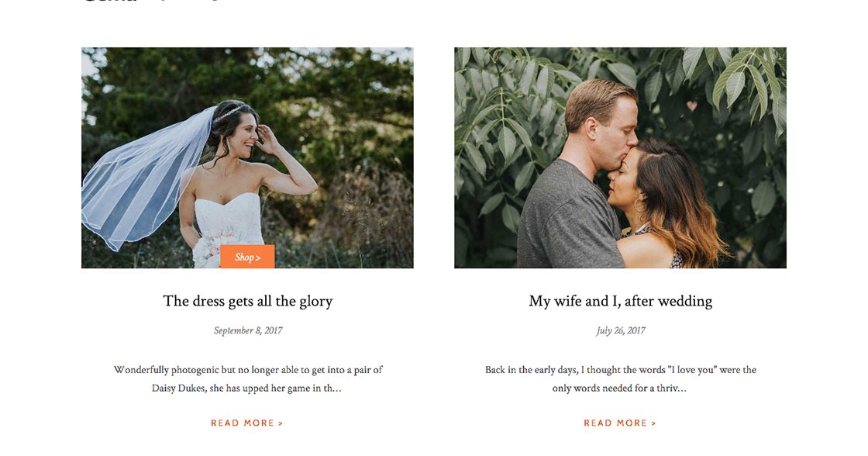
Task: Click the cut-off heading at page top
Action: point(157,2)
